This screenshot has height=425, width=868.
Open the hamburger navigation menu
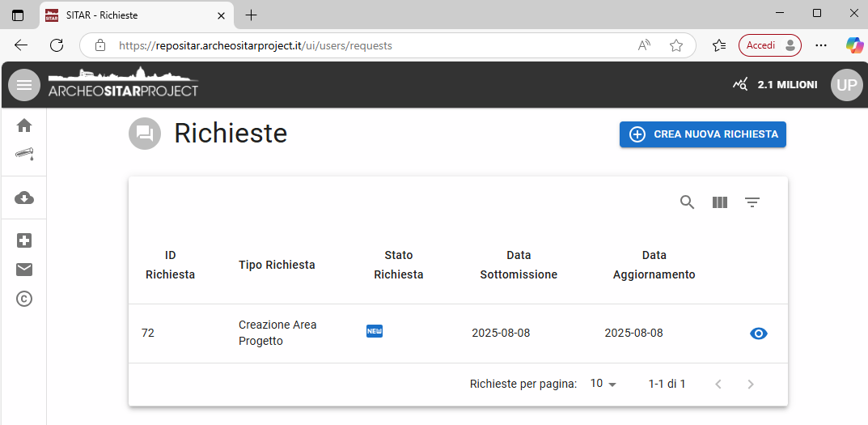[24, 85]
